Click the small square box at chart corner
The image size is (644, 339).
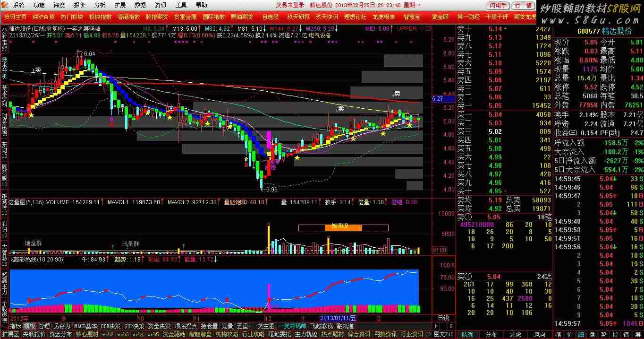click(429, 28)
